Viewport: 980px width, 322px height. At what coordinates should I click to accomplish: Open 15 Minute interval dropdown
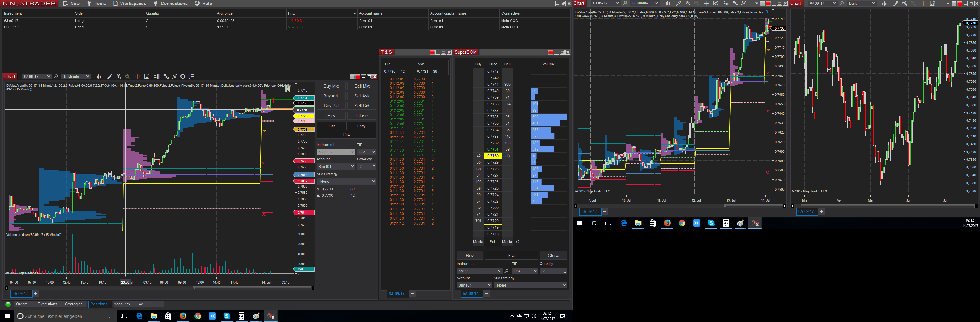click(x=76, y=76)
